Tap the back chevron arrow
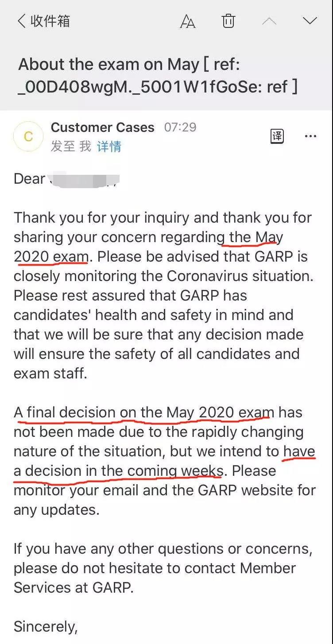Image resolution: width=333 pixels, height=644 pixels. [x=21, y=21]
